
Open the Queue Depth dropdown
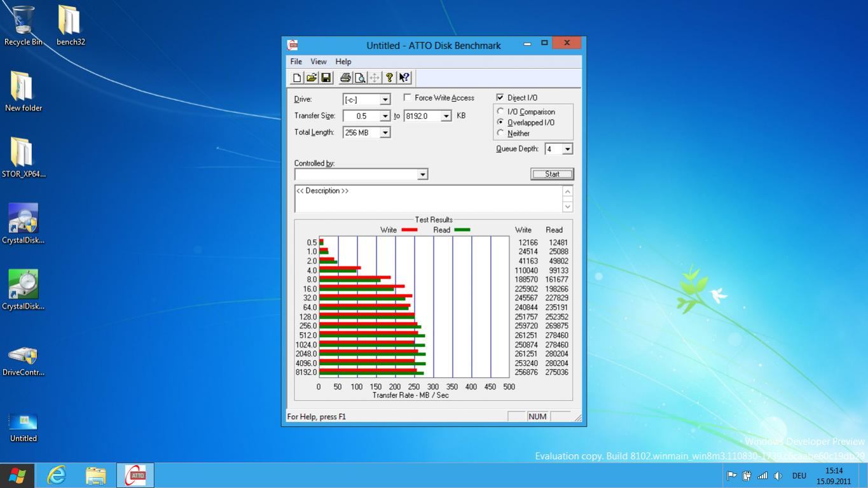(x=567, y=149)
